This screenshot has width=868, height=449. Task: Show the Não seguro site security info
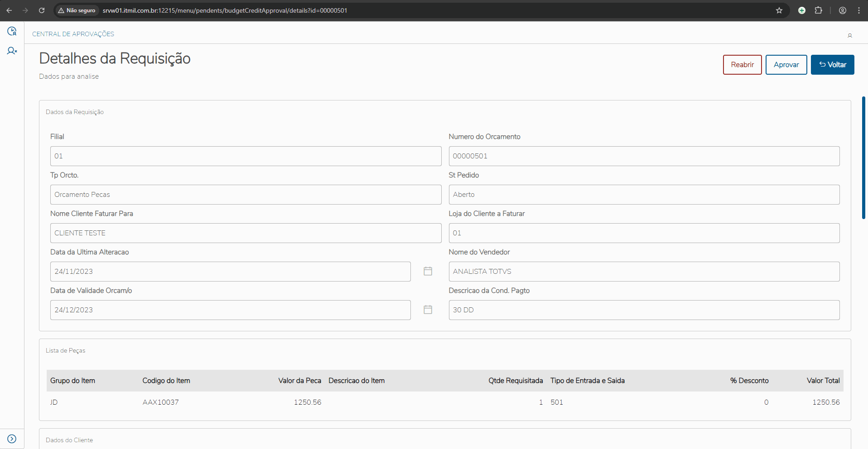coord(77,10)
